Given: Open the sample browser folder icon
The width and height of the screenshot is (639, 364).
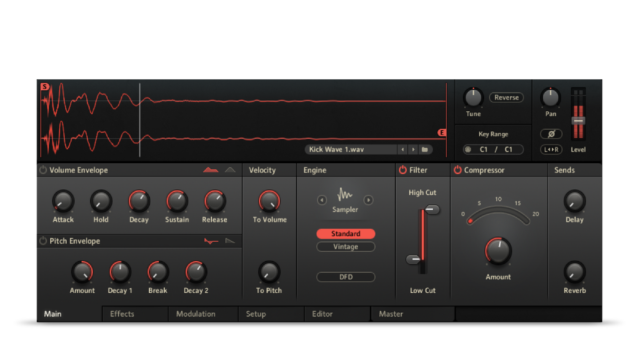Looking at the screenshot, I should [425, 150].
